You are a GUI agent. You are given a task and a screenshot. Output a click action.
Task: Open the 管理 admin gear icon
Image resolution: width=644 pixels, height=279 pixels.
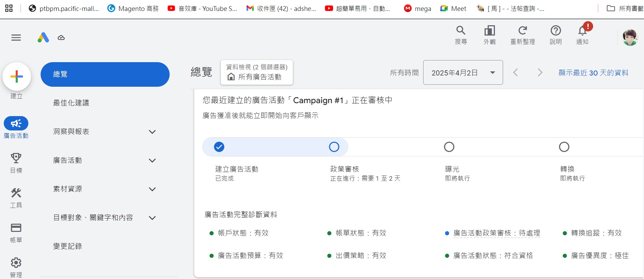(16, 263)
